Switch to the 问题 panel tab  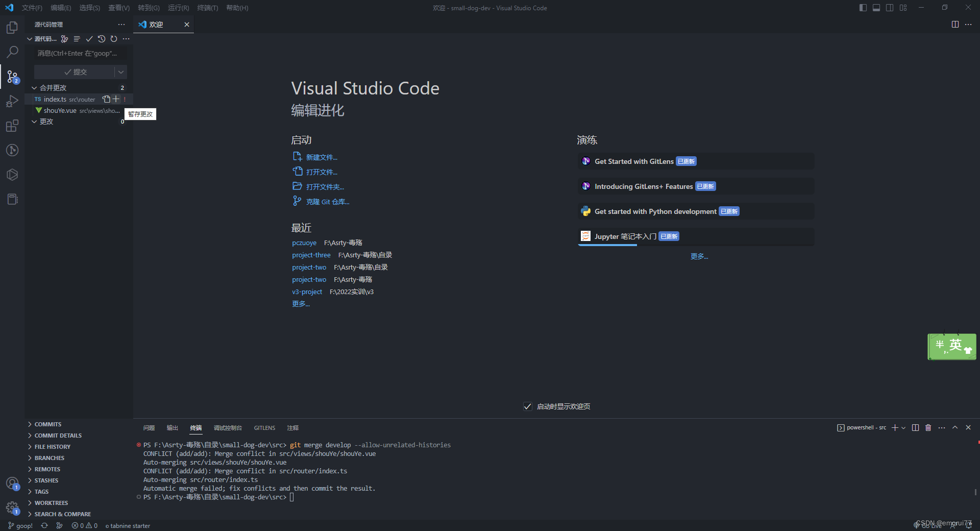(149, 428)
